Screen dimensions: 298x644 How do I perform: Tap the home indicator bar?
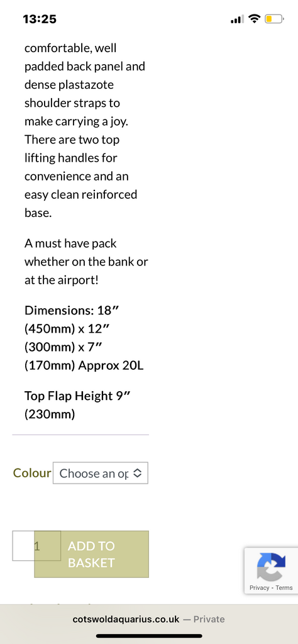(x=149, y=636)
